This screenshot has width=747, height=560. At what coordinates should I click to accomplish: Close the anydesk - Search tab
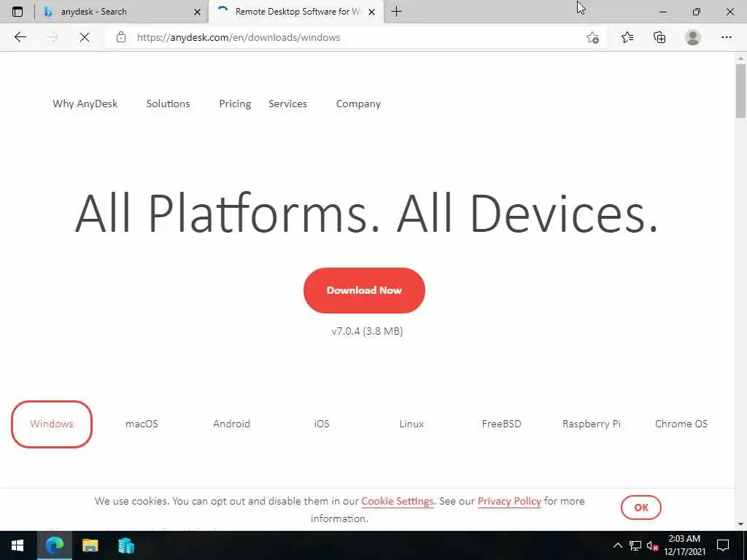pos(197,12)
